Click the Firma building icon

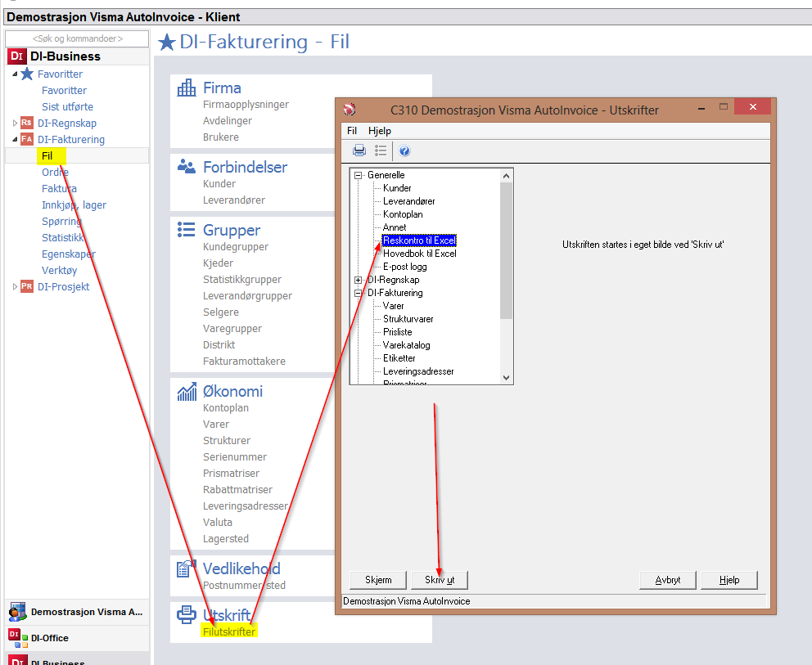[187, 88]
